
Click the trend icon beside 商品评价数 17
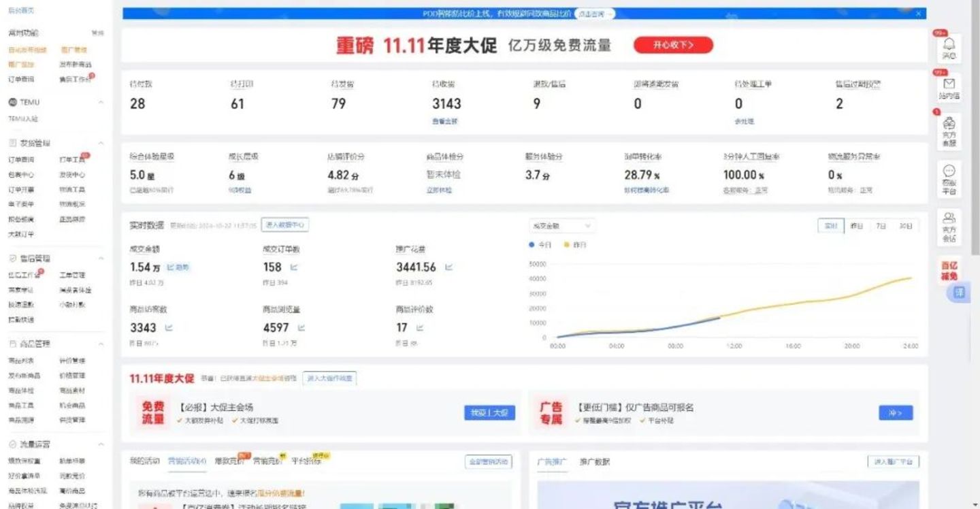[420, 328]
